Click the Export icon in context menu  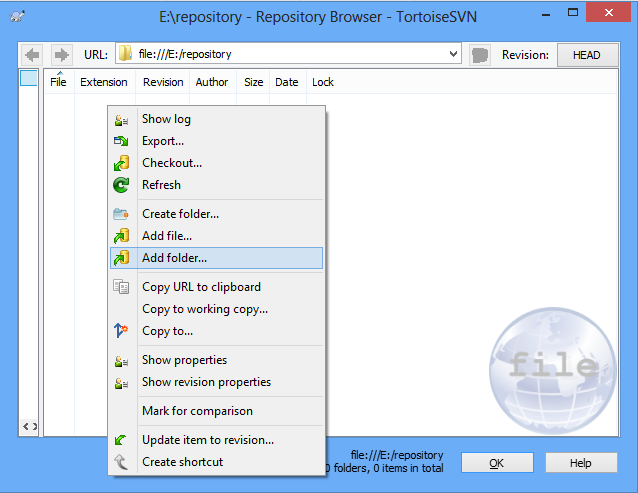pyautogui.click(x=121, y=141)
